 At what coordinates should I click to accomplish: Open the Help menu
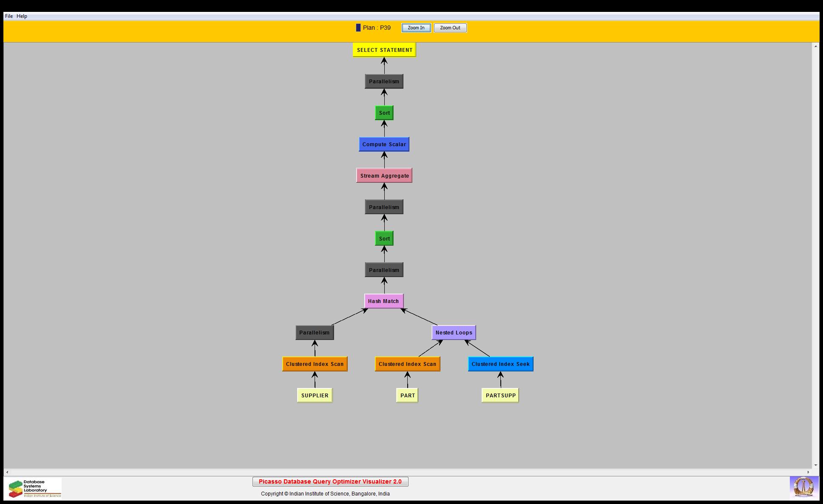pyautogui.click(x=22, y=16)
